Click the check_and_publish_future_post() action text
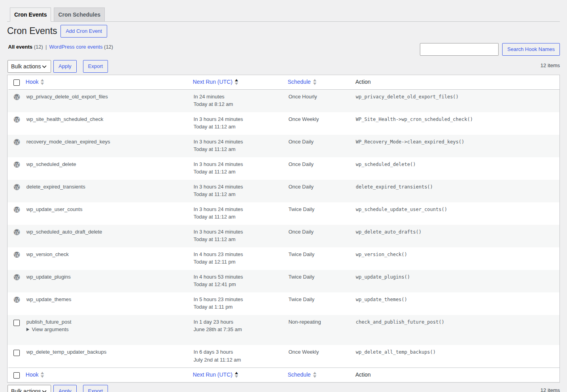This screenshot has height=392, width=567. point(400,322)
